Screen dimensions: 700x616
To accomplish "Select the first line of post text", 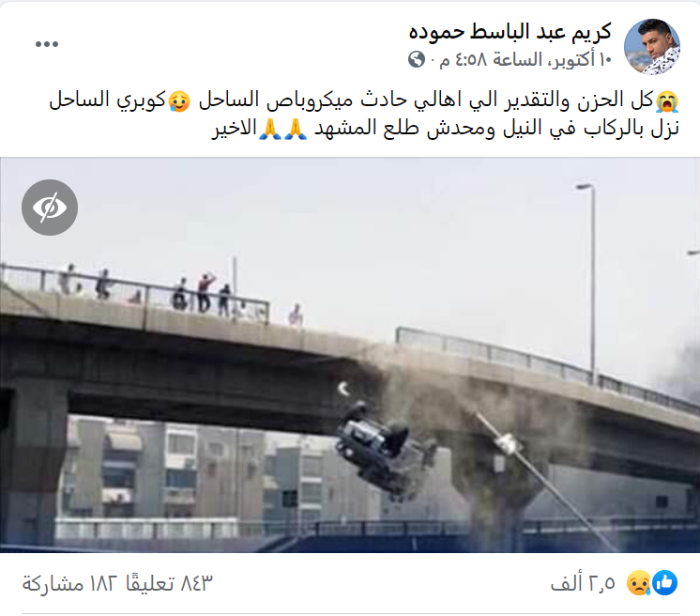I will [x=364, y=100].
